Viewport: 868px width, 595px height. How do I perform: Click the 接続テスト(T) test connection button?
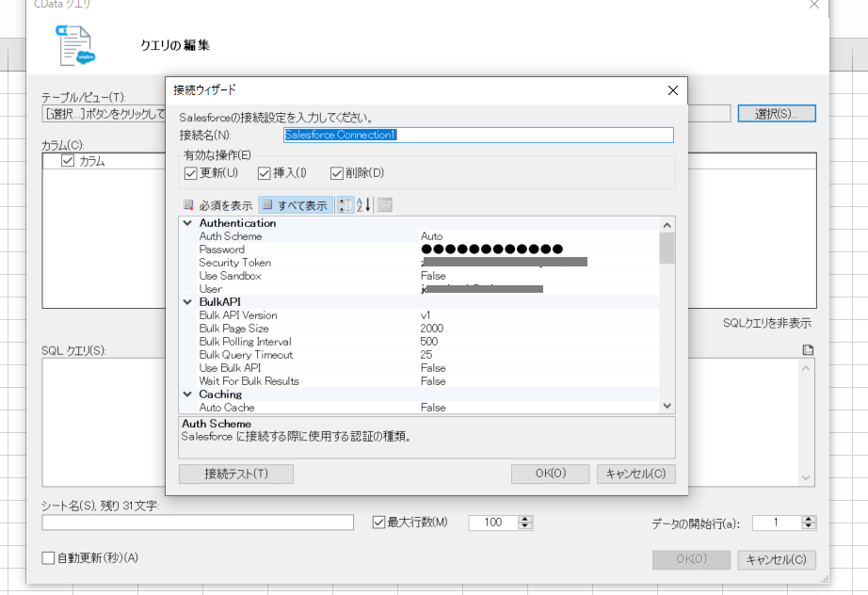coord(236,474)
